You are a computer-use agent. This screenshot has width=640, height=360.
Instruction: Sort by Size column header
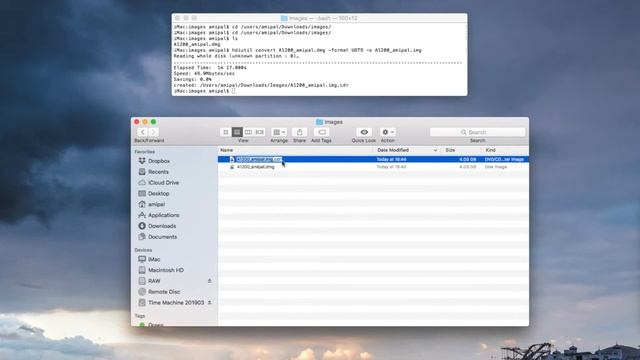click(462, 150)
